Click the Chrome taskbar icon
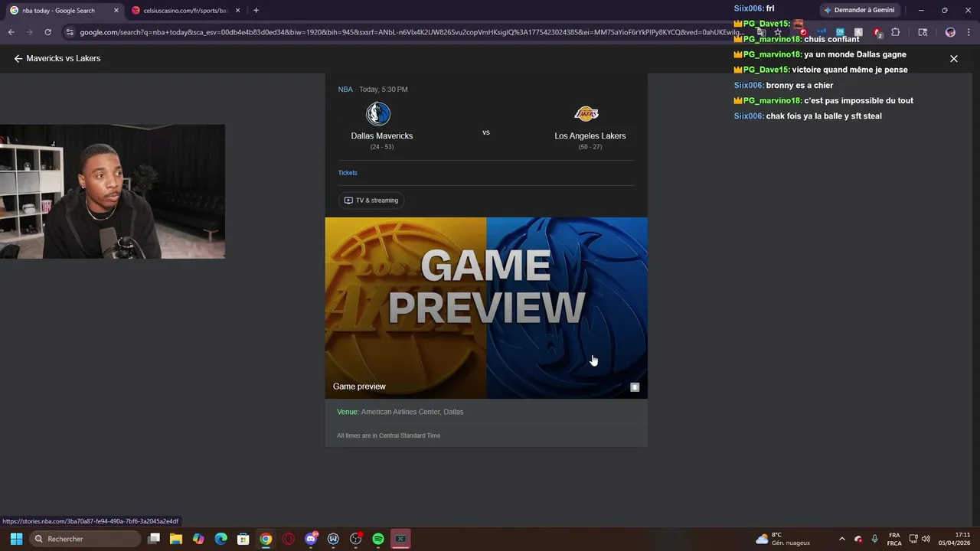This screenshot has height=551, width=980. (266, 539)
